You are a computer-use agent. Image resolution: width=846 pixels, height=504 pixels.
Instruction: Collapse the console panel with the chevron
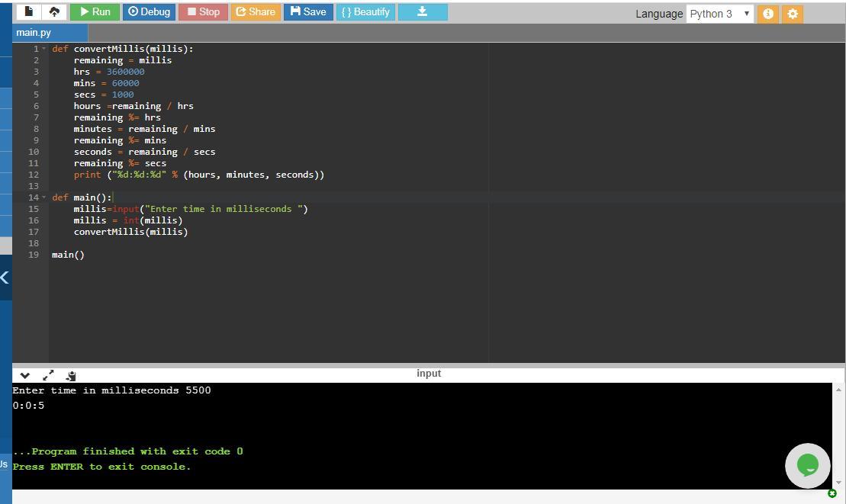click(x=25, y=375)
